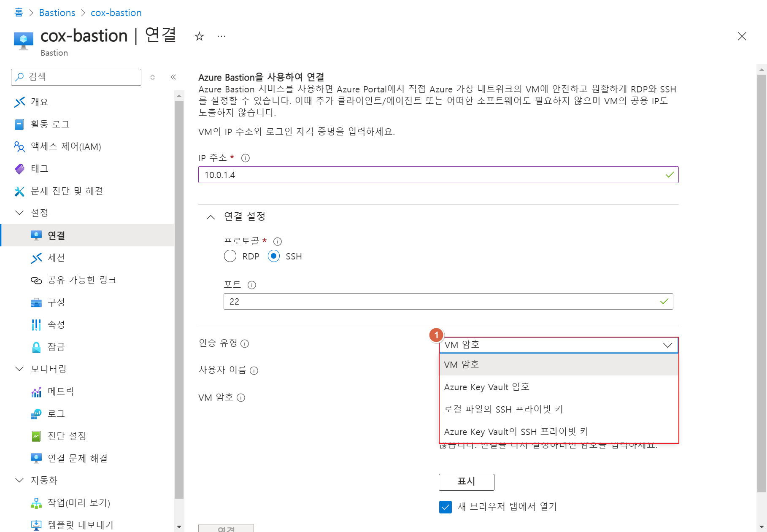Screen dimensions: 767x532
Task: Click the 구성 toolbox icon
Action: point(36,302)
